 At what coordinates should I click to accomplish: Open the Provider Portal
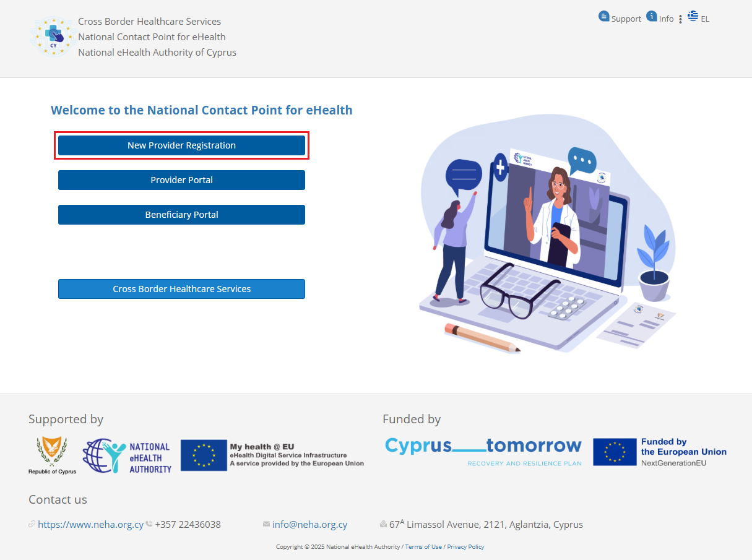(x=181, y=180)
